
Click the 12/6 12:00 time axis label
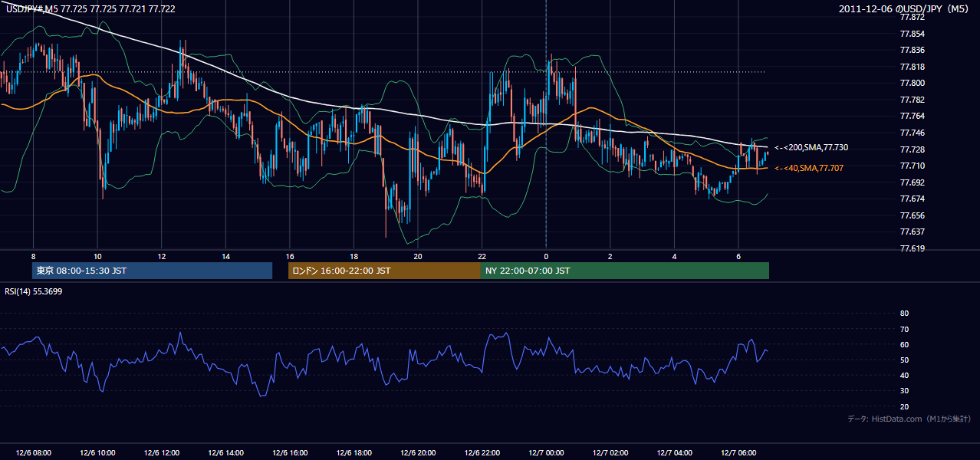click(161, 453)
